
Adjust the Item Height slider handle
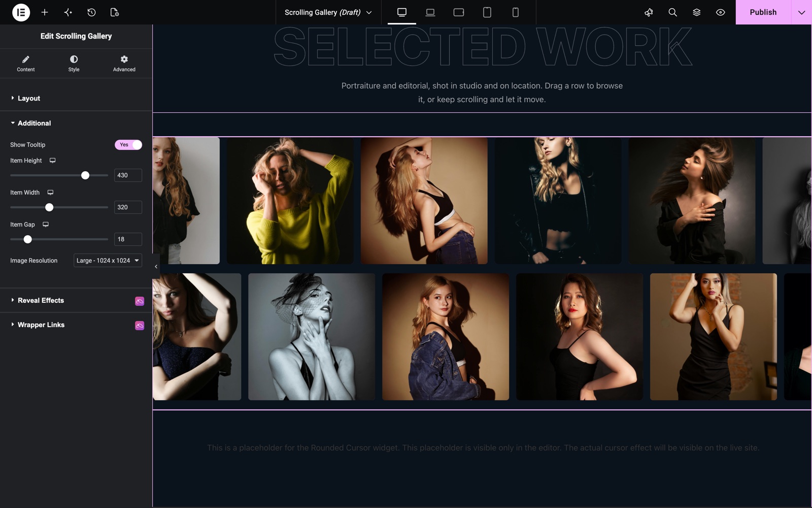coord(85,175)
